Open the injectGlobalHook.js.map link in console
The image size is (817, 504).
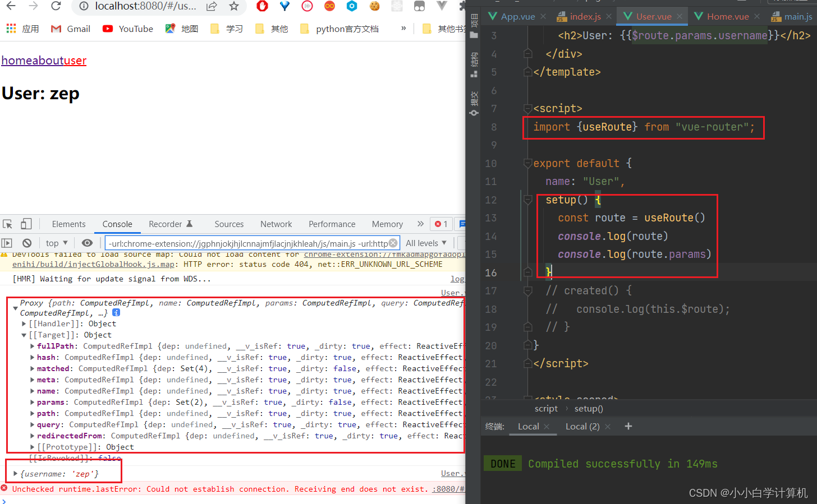click(93, 264)
